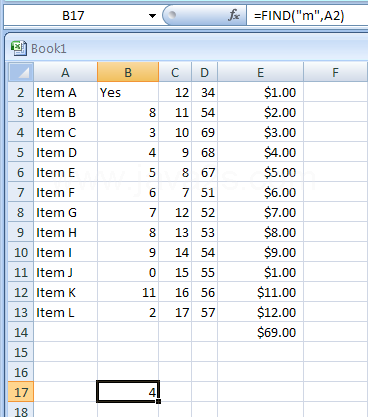The height and width of the screenshot is (417, 368).
Task: Click the Item G cell
Action: pos(65,212)
